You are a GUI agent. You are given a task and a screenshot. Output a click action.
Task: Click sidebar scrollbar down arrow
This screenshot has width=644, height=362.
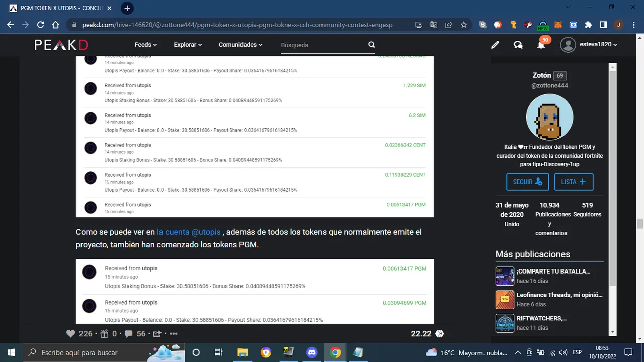(x=612, y=332)
